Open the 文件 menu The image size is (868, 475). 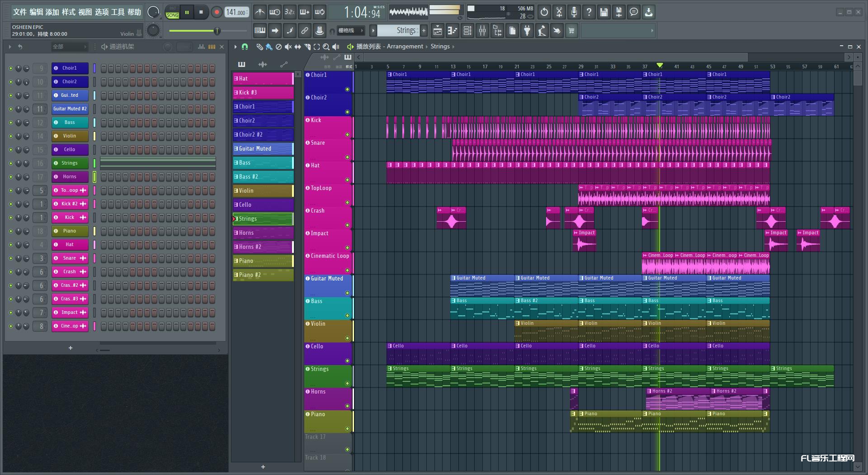pyautogui.click(x=19, y=12)
